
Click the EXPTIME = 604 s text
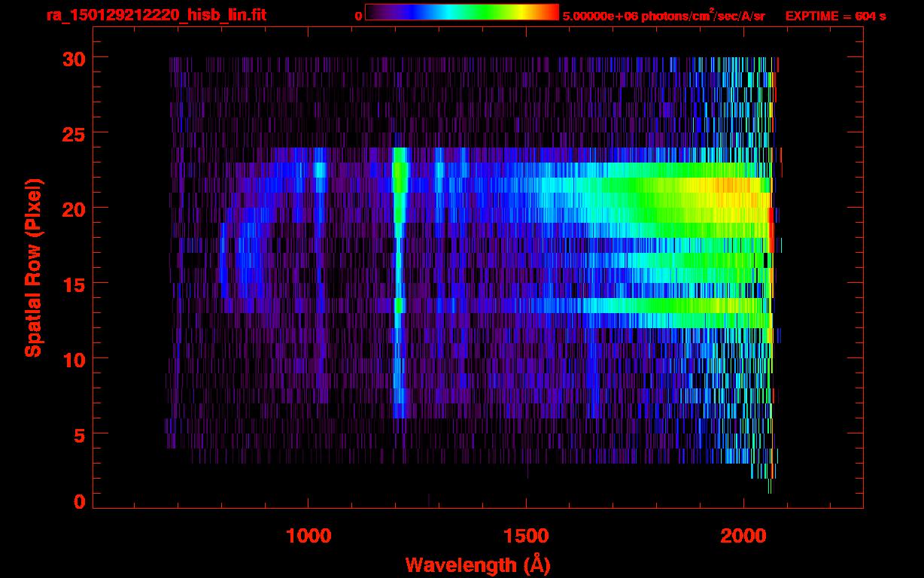pos(835,16)
